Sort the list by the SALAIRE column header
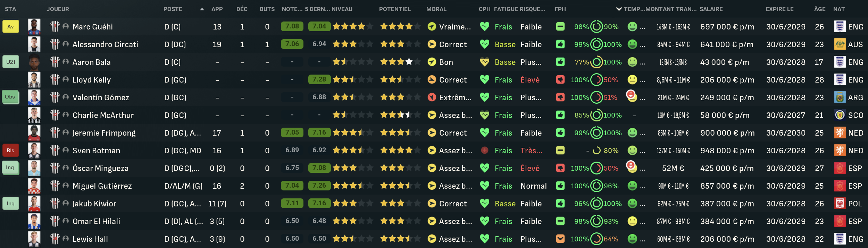This screenshot has height=248, width=868. (x=711, y=9)
